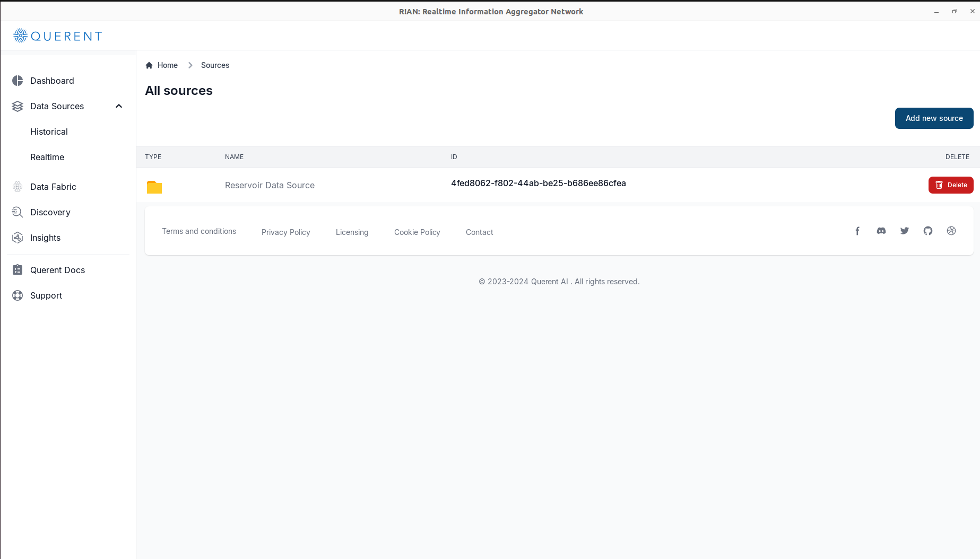The width and height of the screenshot is (980, 559).
Task: Open Cookie Policy link
Action: (x=417, y=232)
